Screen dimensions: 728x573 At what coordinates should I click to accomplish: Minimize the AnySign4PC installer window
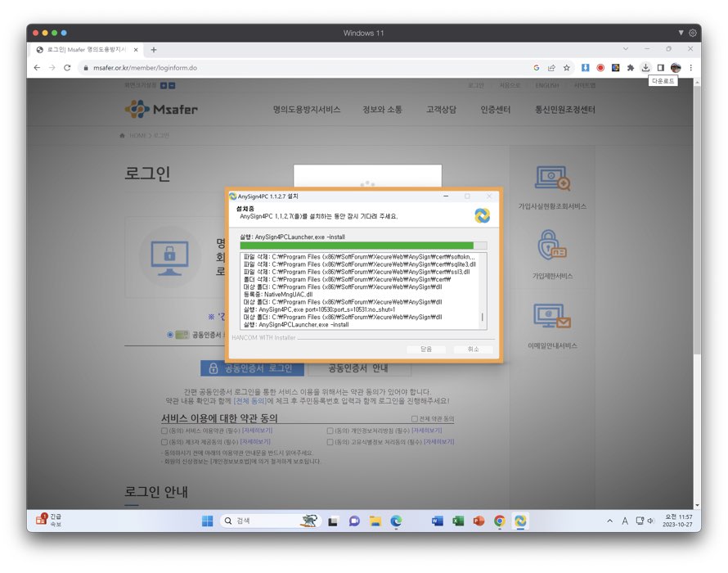tap(446, 196)
